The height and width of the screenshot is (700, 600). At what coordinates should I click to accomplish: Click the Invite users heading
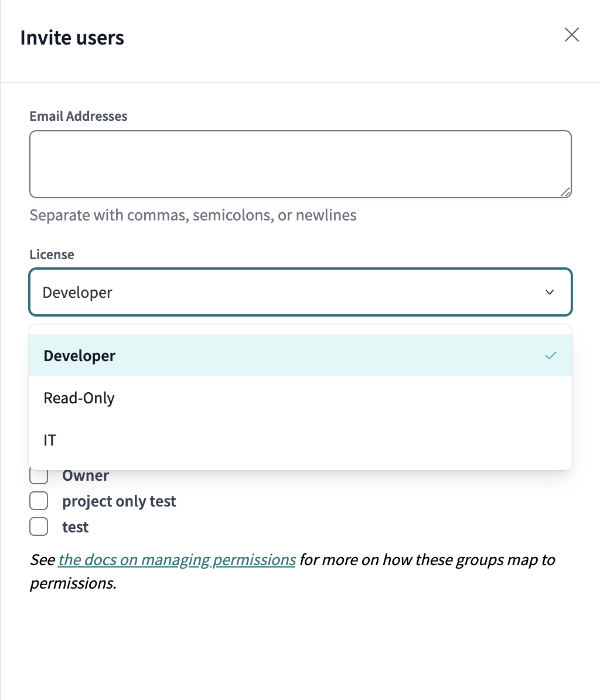[72, 37]
